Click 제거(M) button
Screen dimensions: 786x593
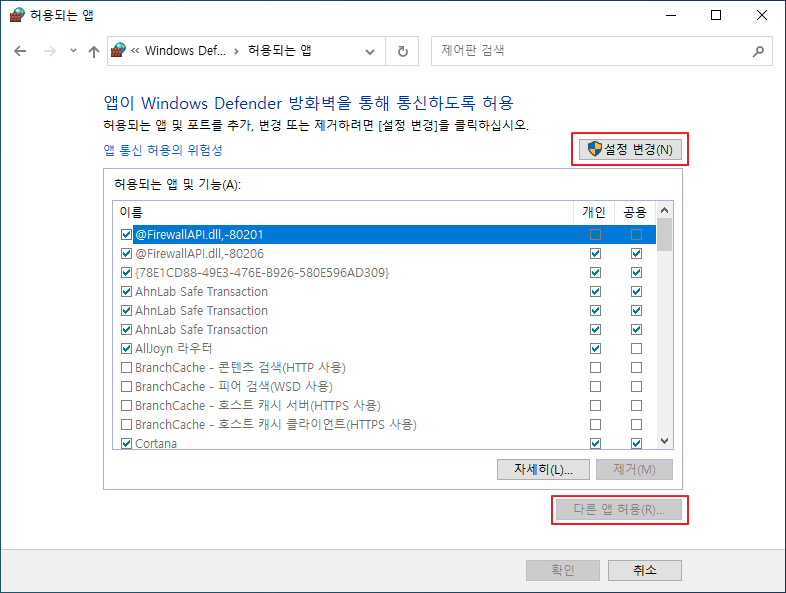(x=634, y=470)
